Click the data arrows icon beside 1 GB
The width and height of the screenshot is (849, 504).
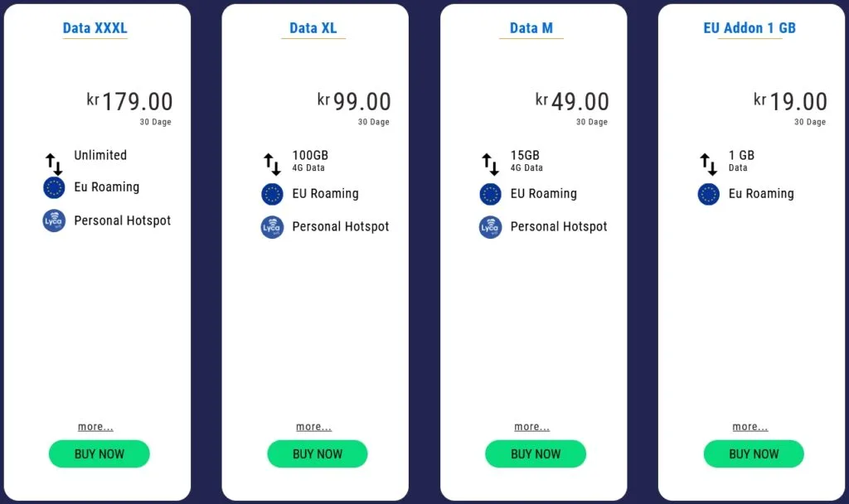(x=708, y=164)
